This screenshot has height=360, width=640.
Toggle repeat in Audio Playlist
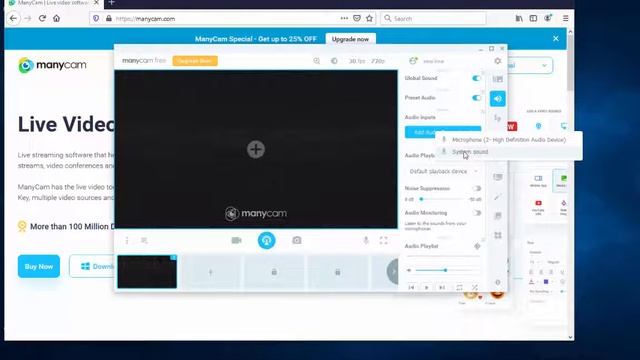(459, 287)
